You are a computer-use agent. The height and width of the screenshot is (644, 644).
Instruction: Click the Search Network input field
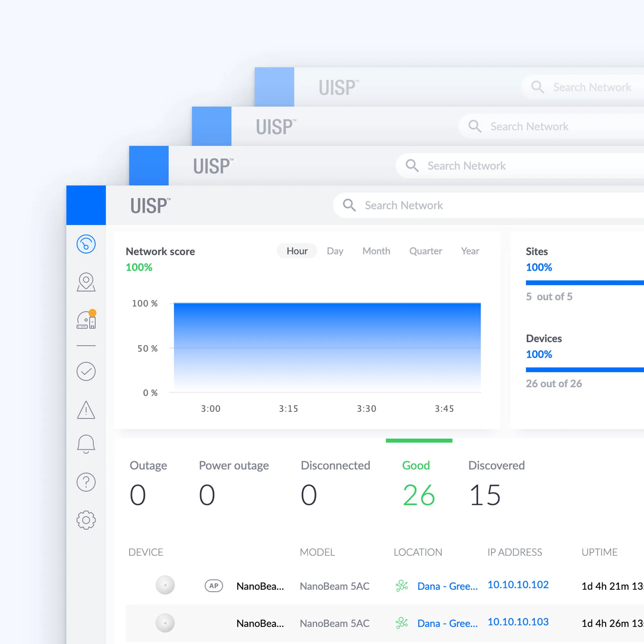[x=433, y=205]
